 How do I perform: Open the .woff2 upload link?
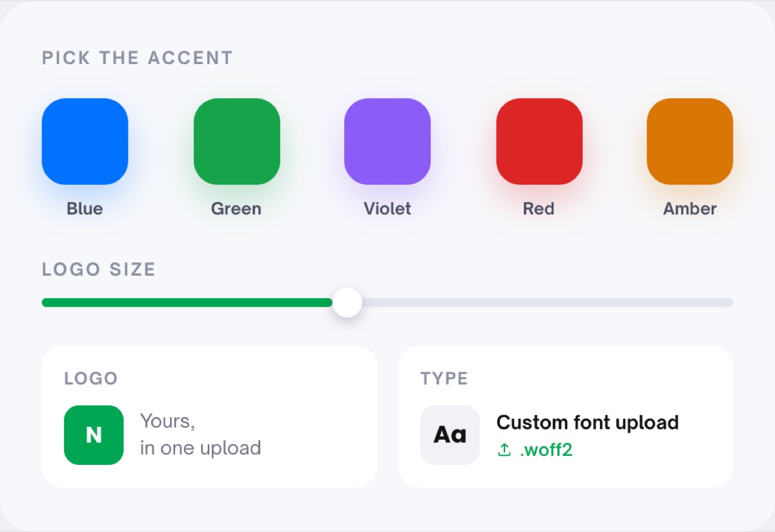[546, 450]
